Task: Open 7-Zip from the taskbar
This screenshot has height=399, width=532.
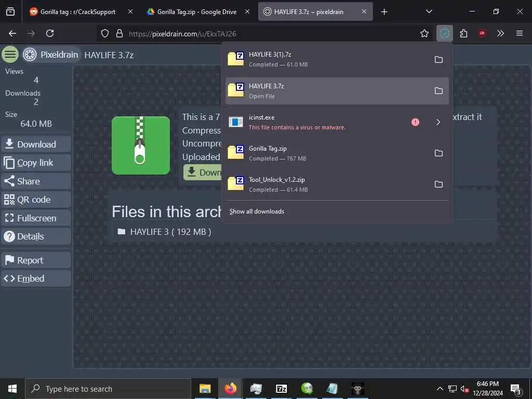Action: [281, 389]
